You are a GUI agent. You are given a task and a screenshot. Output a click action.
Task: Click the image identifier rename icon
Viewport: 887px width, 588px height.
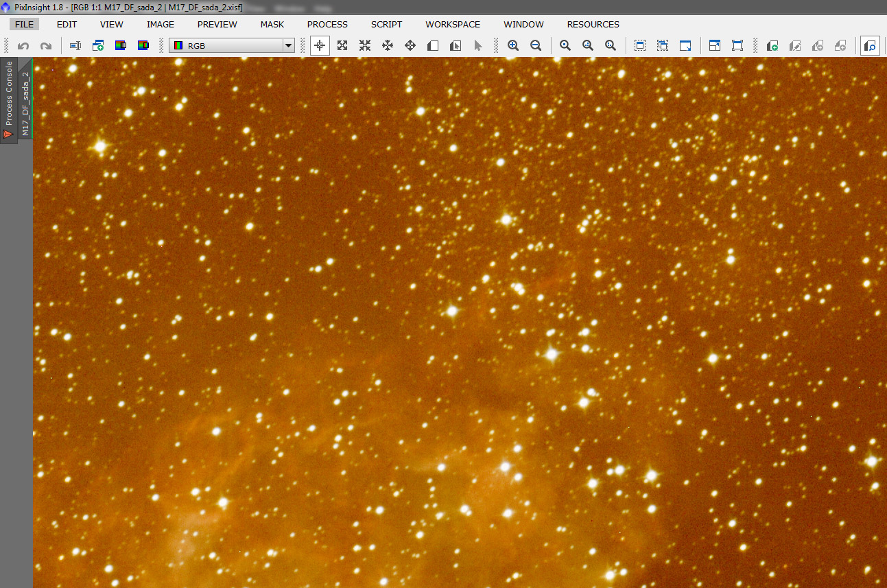[x=75, y=46]
